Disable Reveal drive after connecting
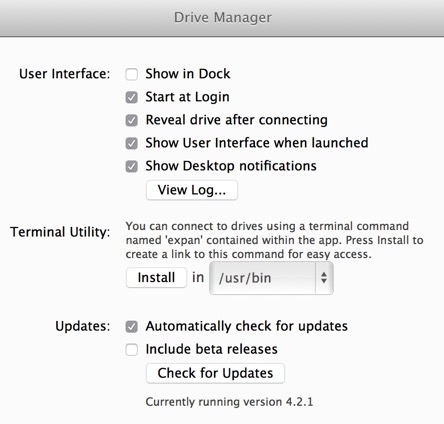The width and height of the screenshot is (444, 424). (x=131, y=120)
